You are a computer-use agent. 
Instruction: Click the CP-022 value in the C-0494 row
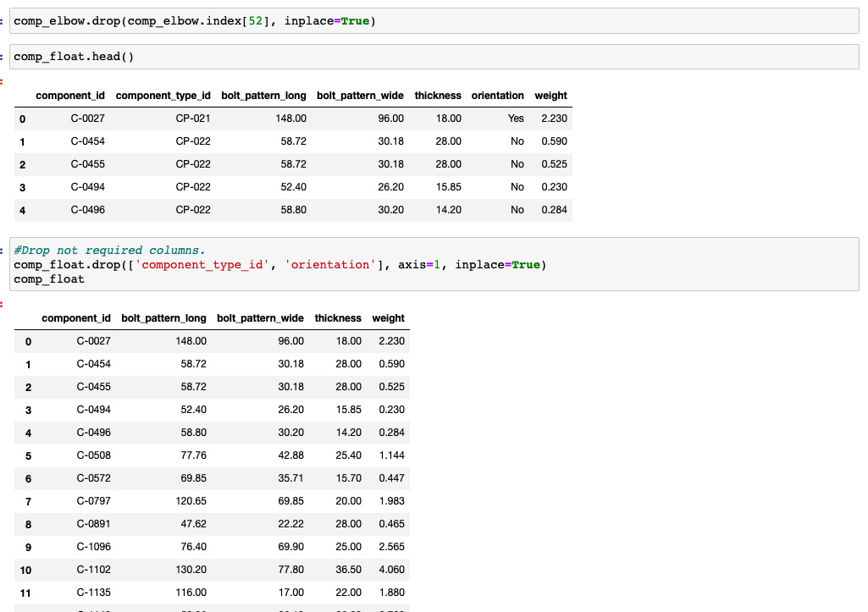(x=192, y=187)
